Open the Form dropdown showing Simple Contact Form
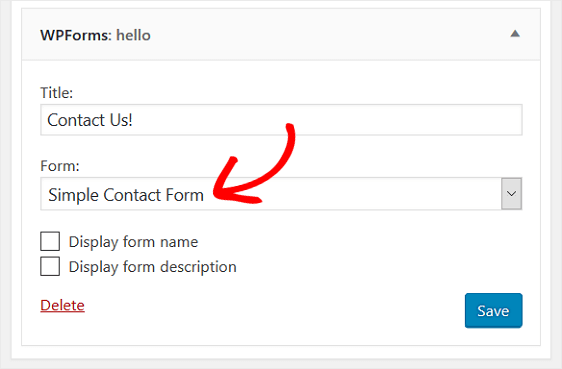Image resolution: width=562 pixels, height=369 pixels. [281, 193]
